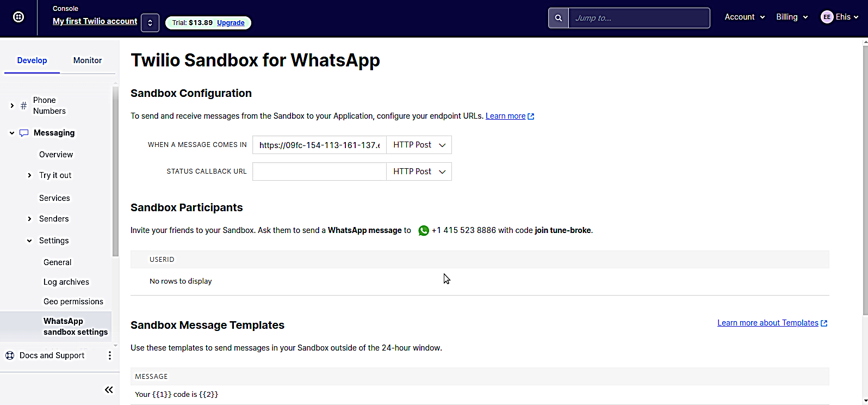Click the 'No rows to display' text
The image size is (868, 405).
click(181, 281)
